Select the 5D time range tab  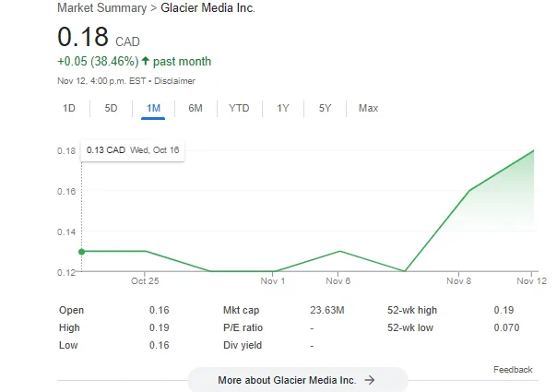click(x=111, y=108)
